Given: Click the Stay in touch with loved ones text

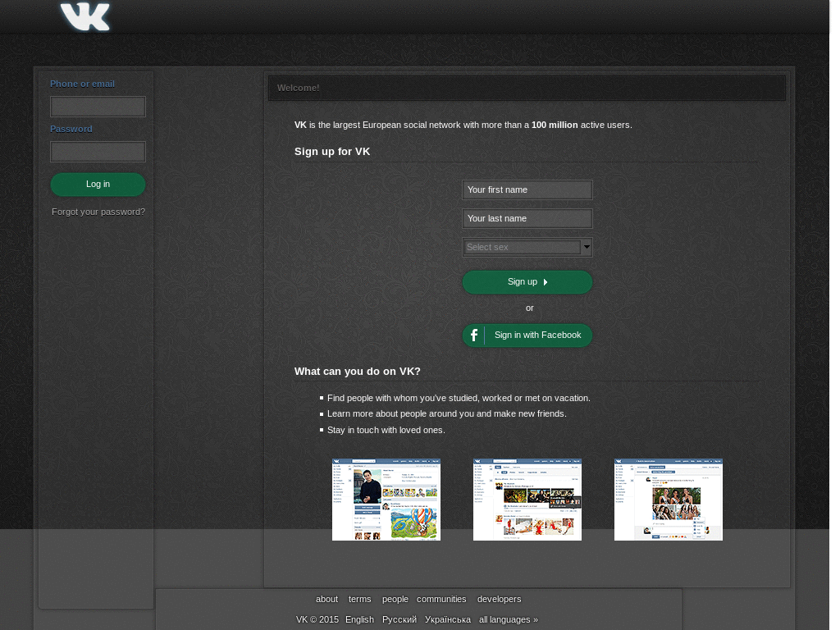Looking at the screenshot, I should 386,430.
